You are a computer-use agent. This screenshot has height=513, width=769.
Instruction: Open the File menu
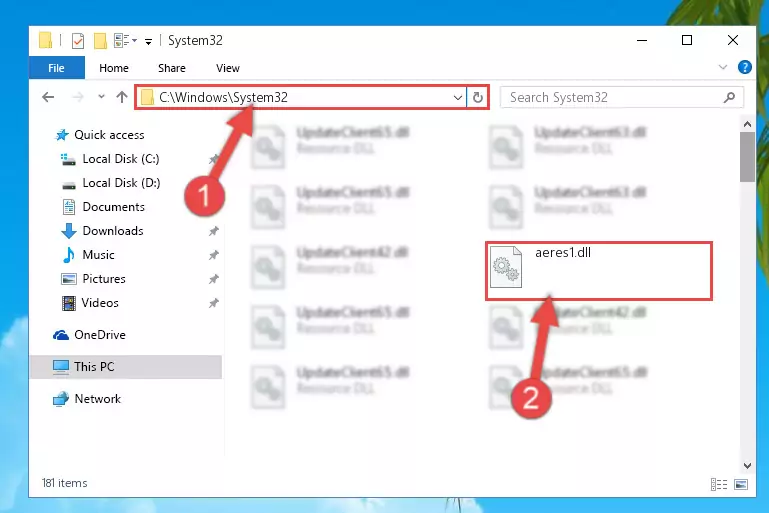coord(56,68)
